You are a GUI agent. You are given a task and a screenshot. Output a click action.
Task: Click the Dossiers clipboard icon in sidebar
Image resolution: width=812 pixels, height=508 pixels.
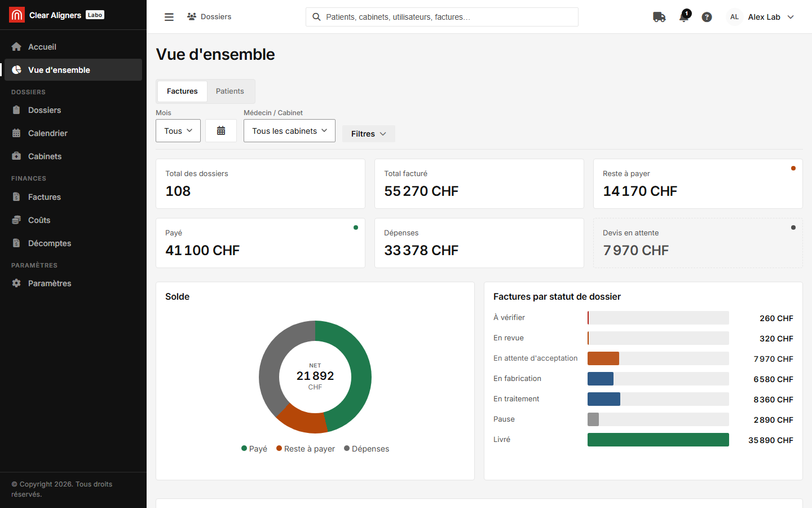[16, 110]
